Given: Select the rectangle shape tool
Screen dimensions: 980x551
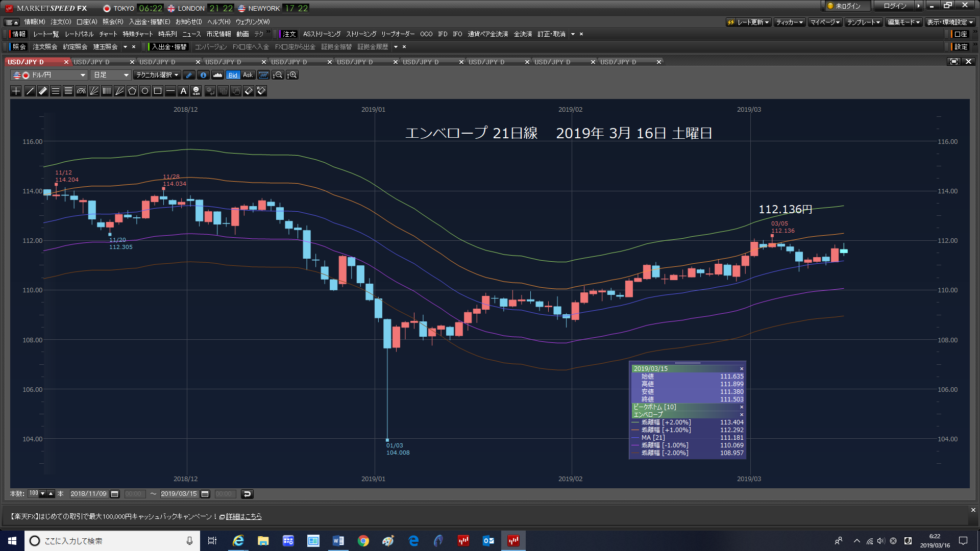Looking at the screenshot, I should click(158, 91).
